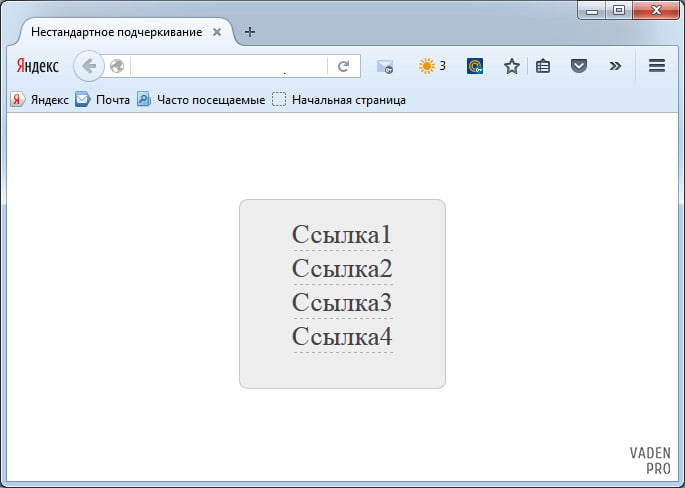Screen dimensions: 685x488
Task: Open the Начальная страница bookmark
Action: [339, 100]
